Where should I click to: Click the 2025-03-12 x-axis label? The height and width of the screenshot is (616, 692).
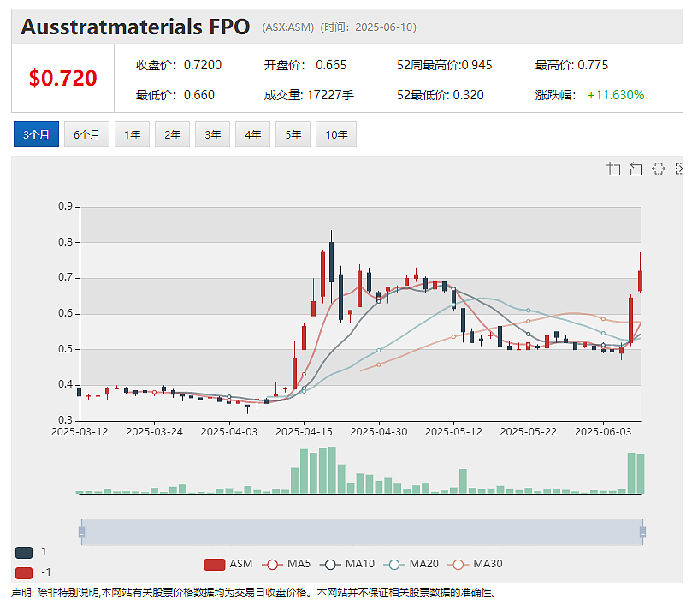tap(80, 431)
